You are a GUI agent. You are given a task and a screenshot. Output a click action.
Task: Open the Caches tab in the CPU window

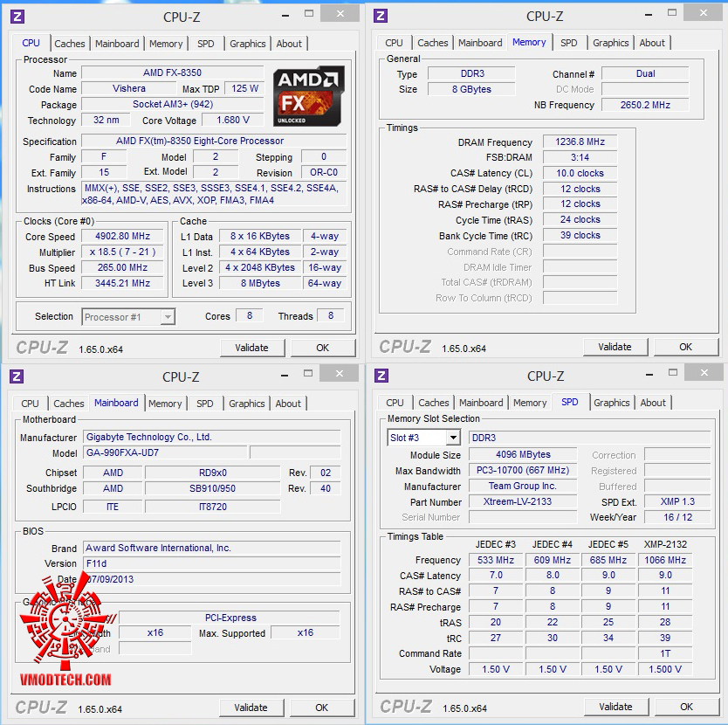pos(70,44)
